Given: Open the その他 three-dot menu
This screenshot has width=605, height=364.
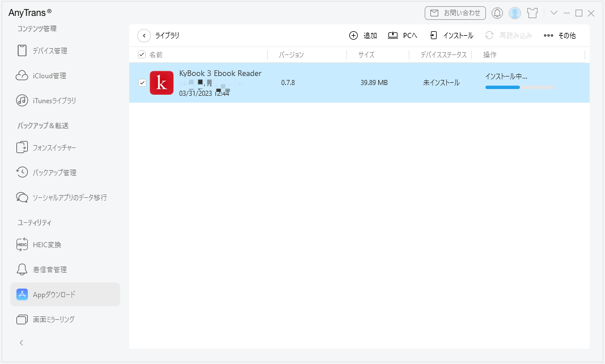Looking at the screenshot, I should coord(560,36).
